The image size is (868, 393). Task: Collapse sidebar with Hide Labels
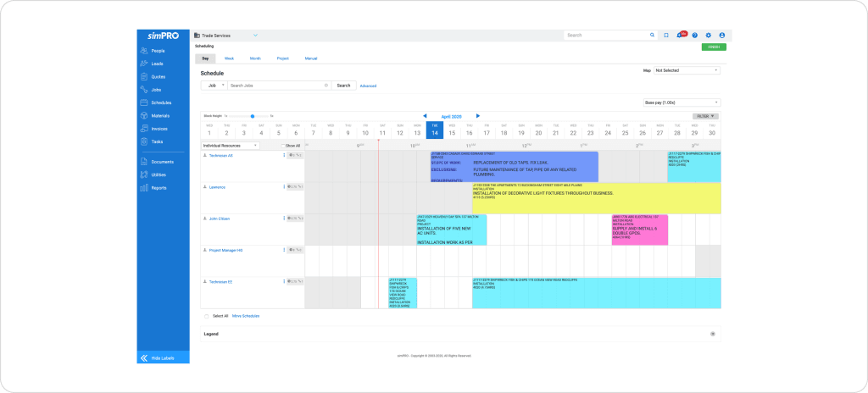(x=163, y=358)
